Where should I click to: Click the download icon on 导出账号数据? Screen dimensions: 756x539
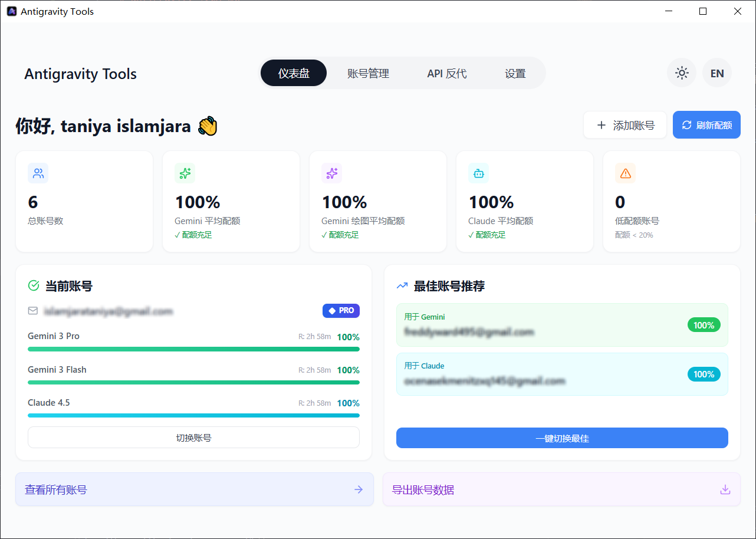pyautogui.click(x=725, y=489)
